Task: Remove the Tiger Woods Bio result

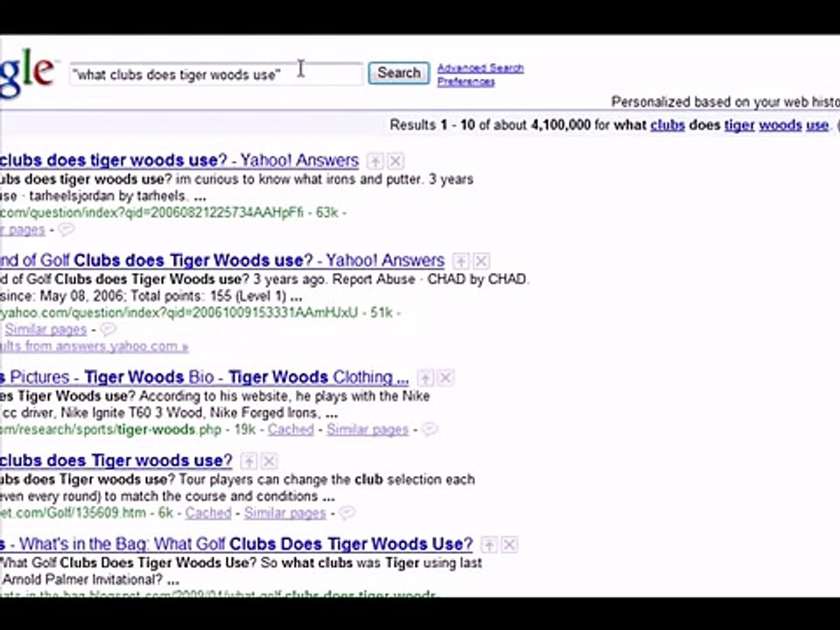Action: 445,378
